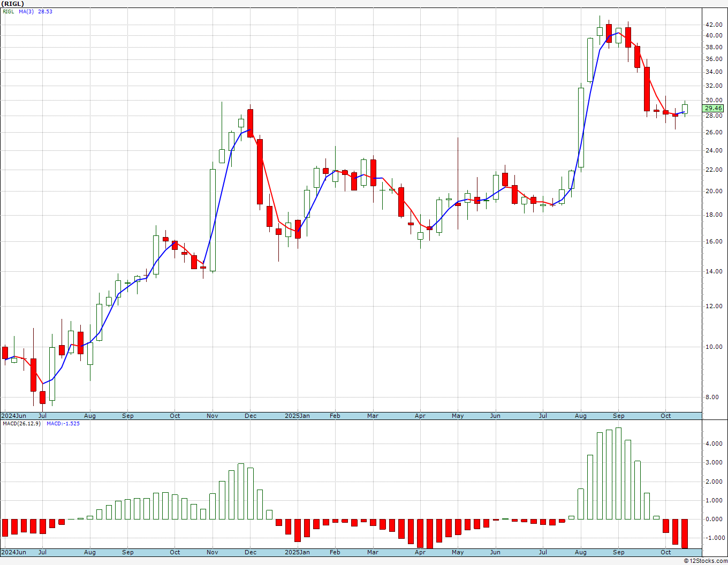This screenshot has height=565, width=728.
Task: Click the (RIGL) ticker title
Action: point(13,4)
